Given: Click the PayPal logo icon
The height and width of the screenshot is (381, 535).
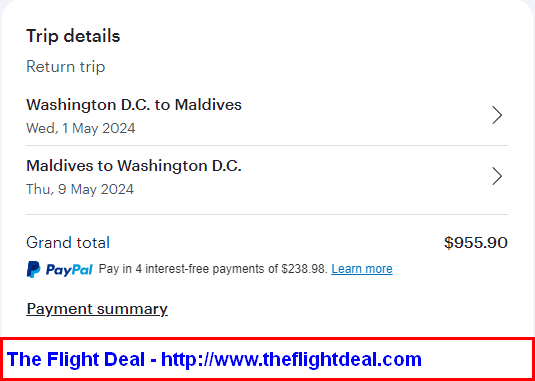Looking at the screenshot, I should click(33, 269).
